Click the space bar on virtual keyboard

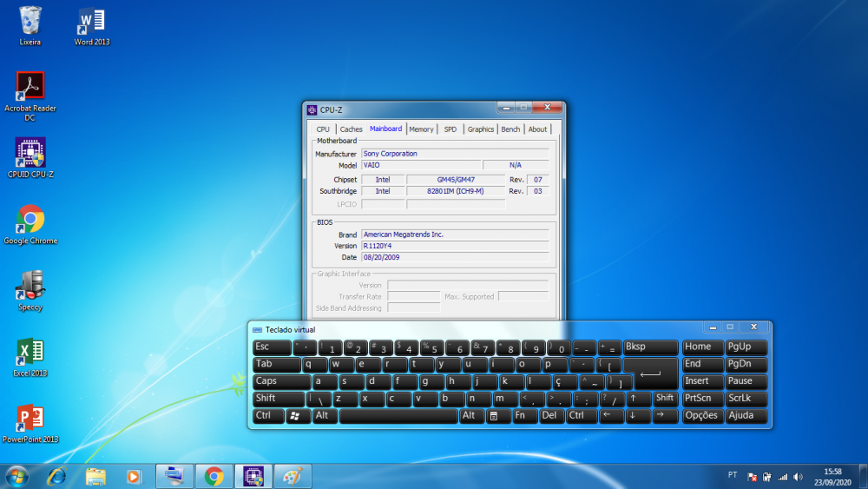tap(398, 416)
